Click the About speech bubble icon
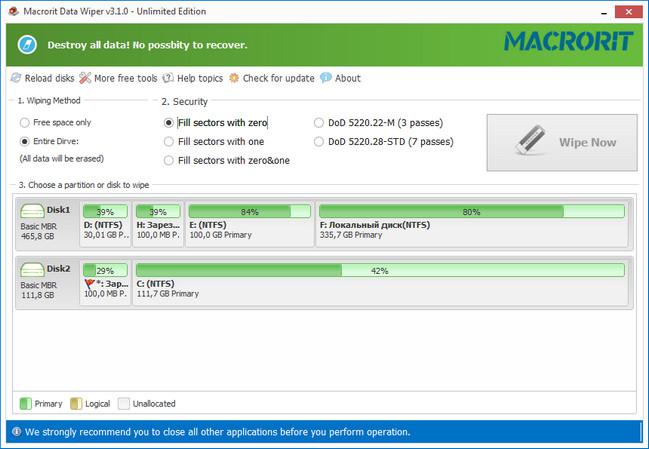The width and height of the screenshot is (649, 449). pos(326,78)
